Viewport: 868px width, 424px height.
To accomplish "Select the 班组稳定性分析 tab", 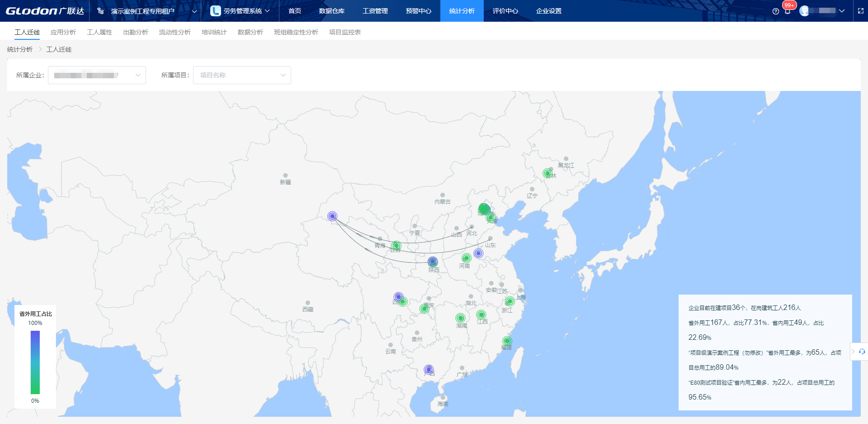I will pos(296,32).
